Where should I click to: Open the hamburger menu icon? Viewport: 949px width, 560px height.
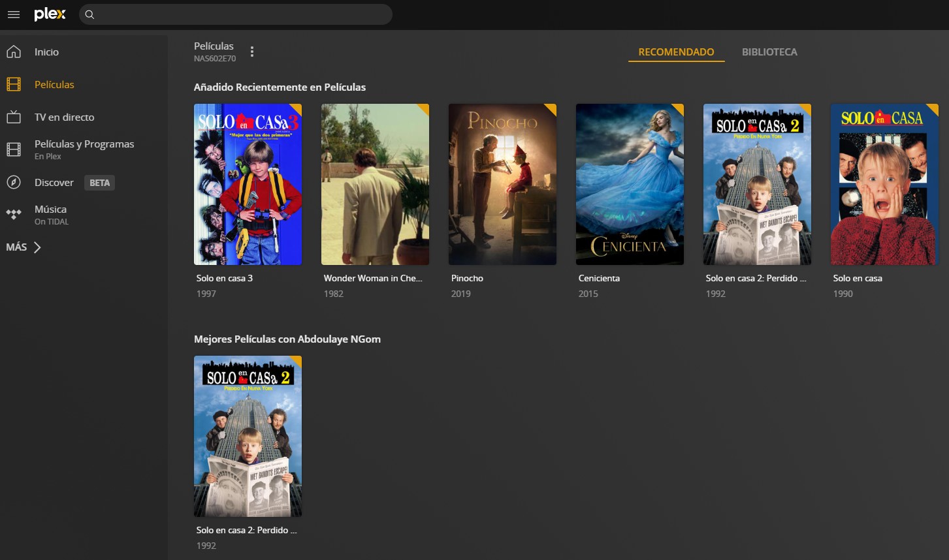14,14
